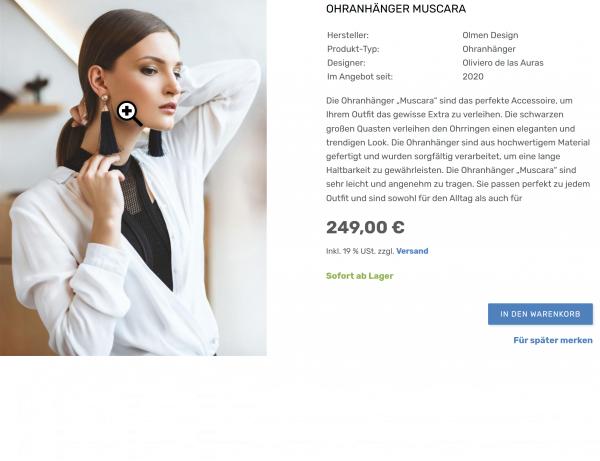Select the Ohranhänger Muscara product title
This screenshot has width=600, height=461.
point(396,9)
